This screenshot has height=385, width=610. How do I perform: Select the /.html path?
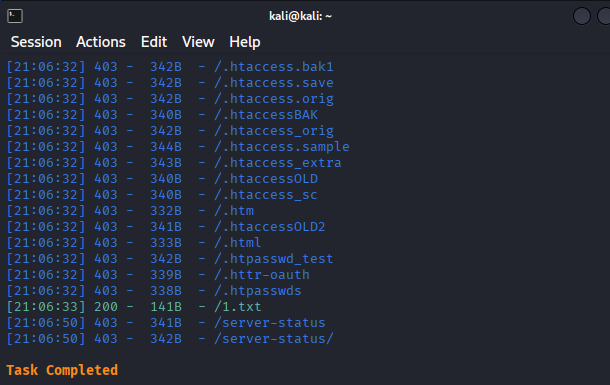(237, 243)
